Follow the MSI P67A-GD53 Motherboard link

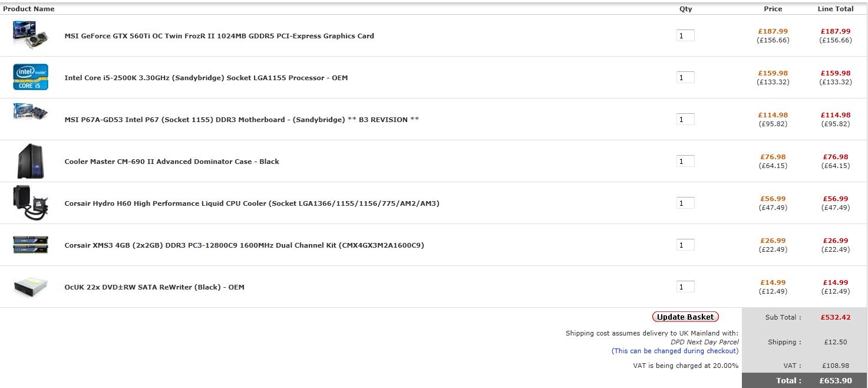pos(242,120)
